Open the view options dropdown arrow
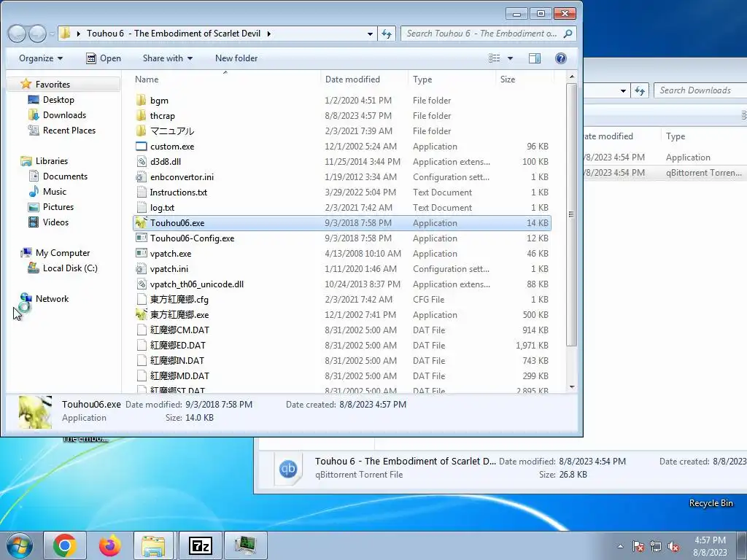Screen dimensions: 747x560 (x=510, y=58)
